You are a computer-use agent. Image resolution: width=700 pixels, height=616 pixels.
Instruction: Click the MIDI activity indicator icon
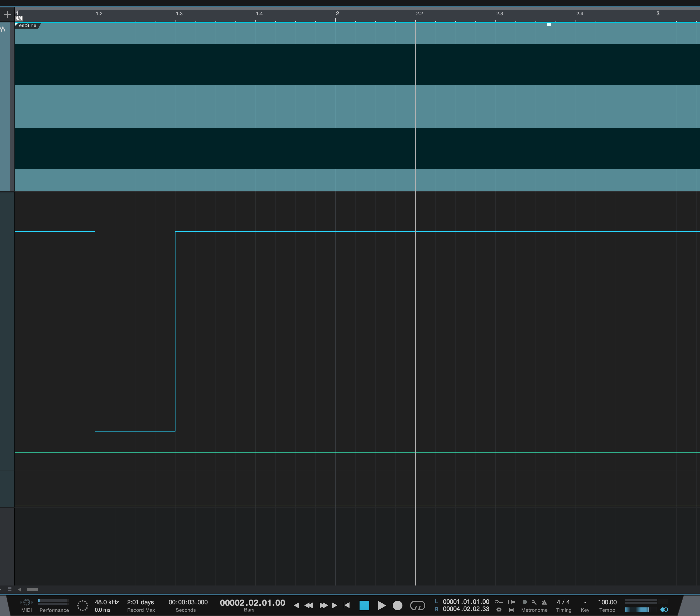point(26,602)
